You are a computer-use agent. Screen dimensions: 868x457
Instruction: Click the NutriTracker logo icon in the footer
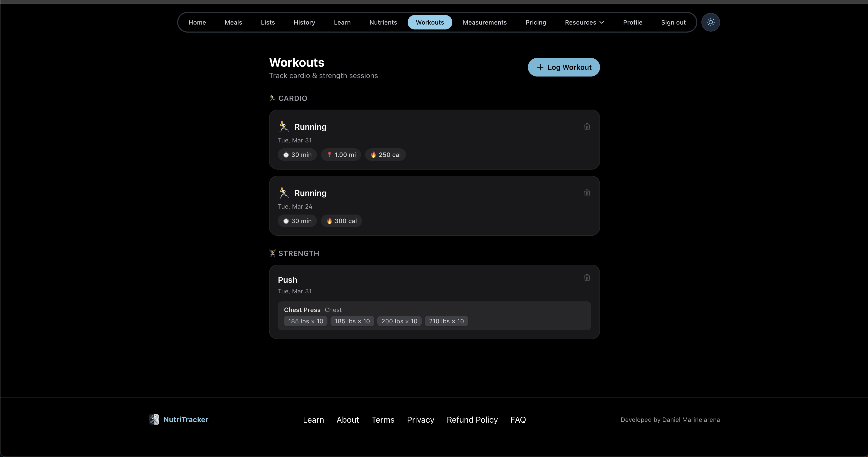click(x=154, y=419)
